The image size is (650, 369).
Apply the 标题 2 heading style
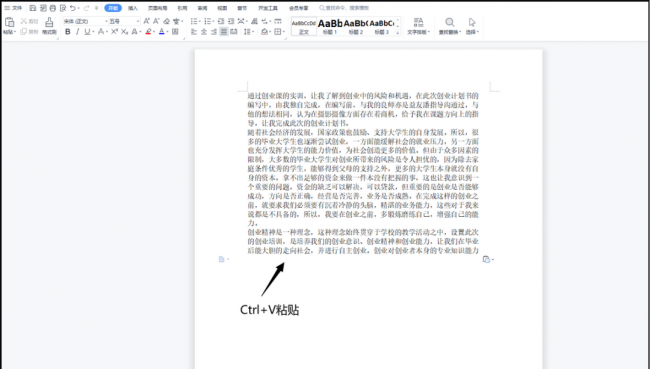(x=356, y=26)
